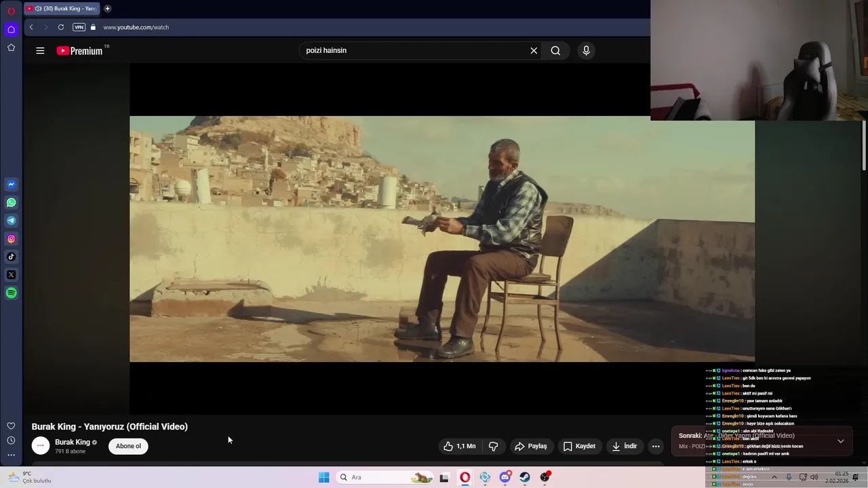Open Telegram in the Opera sidebar
The image size is (868, 488).
click(x=11, y=220)
